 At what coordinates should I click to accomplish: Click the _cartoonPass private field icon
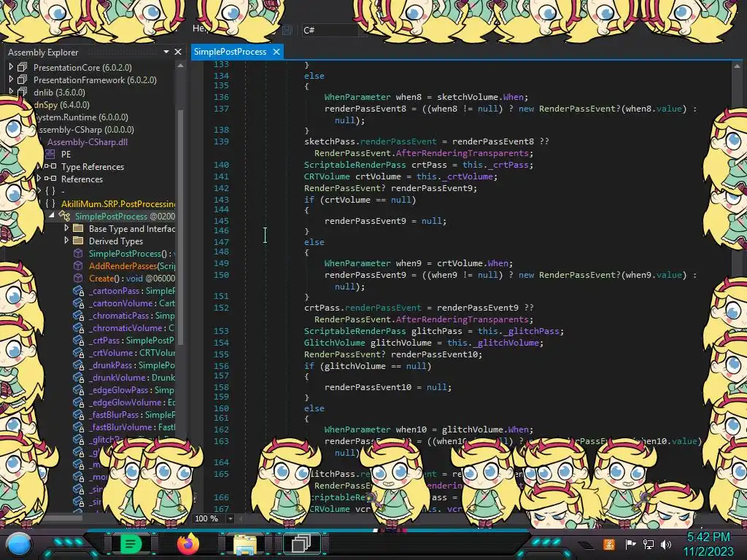[79, 290]
